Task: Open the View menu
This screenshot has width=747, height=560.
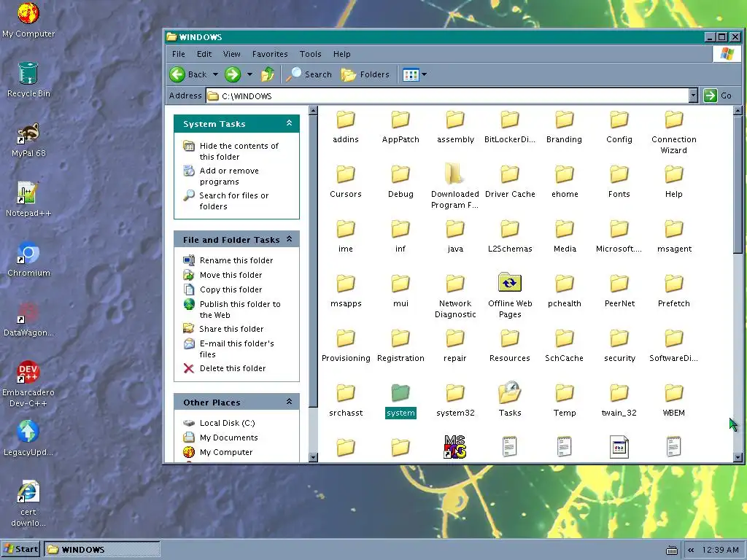Action: point(231,54)
